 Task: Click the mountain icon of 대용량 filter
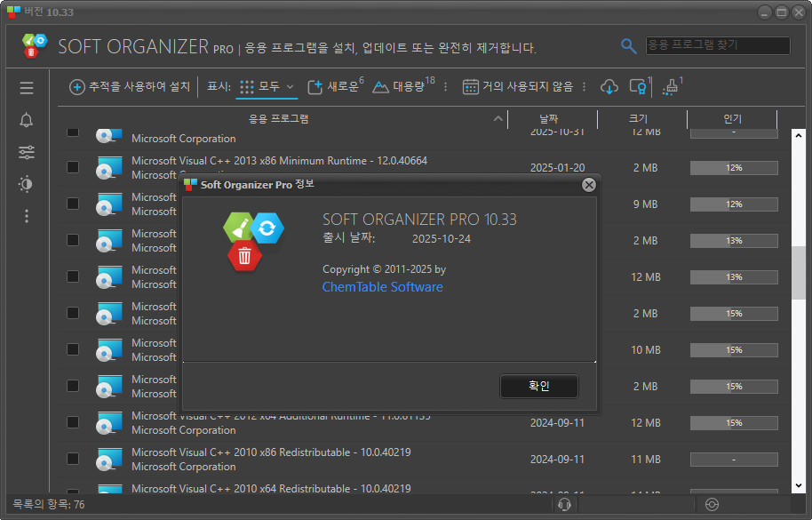pyautogui.click(x=380, y=87)
